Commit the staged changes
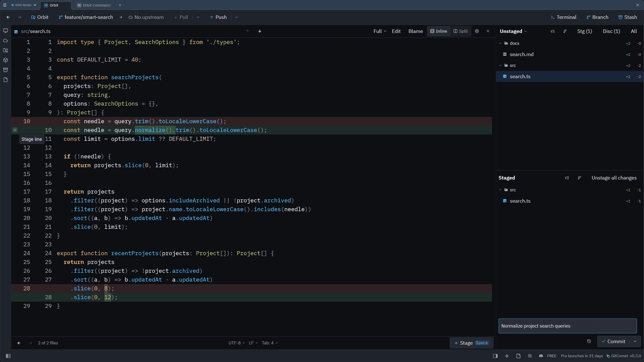 click(x=613, y=342)
